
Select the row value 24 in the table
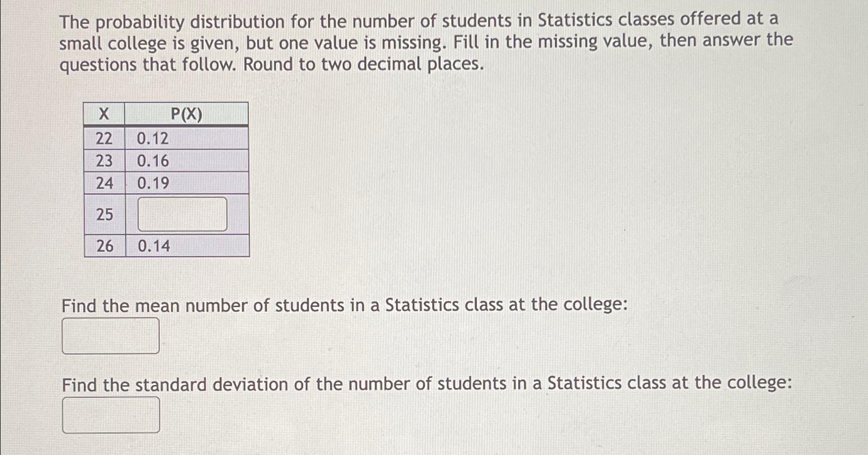[x=104, y=183]
